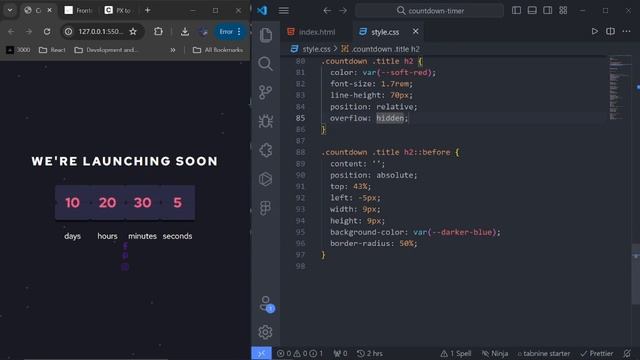640x360 pixels.
Task: Switch to the index.html tab
Action: (x=312, y=32)
